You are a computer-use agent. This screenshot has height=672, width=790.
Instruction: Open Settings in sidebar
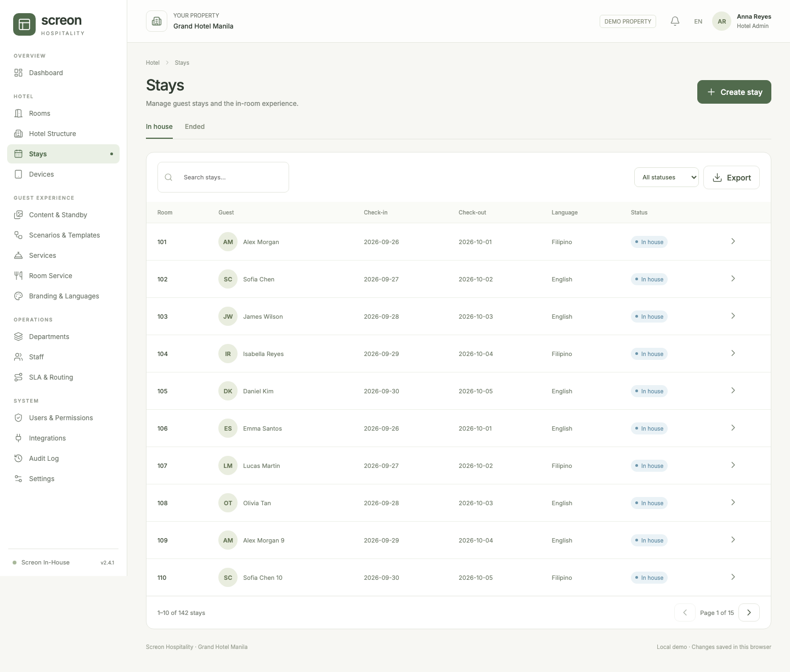tap(64, 479)
